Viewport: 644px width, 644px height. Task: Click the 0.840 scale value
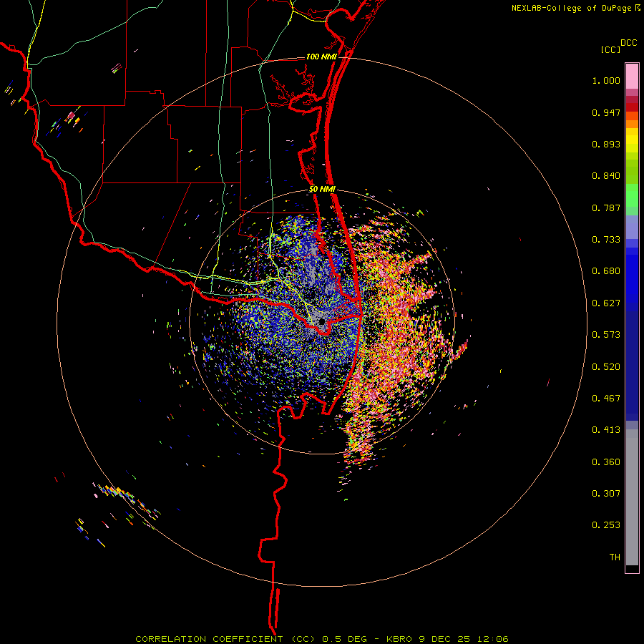pos(606,176)
